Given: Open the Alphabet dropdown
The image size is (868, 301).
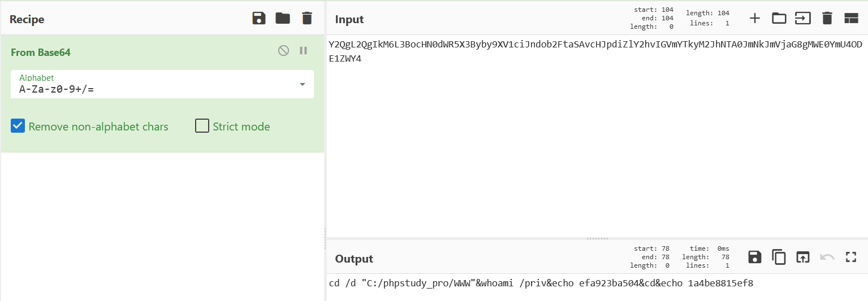Looking at the screenshot, I should [x=302, y=84].
